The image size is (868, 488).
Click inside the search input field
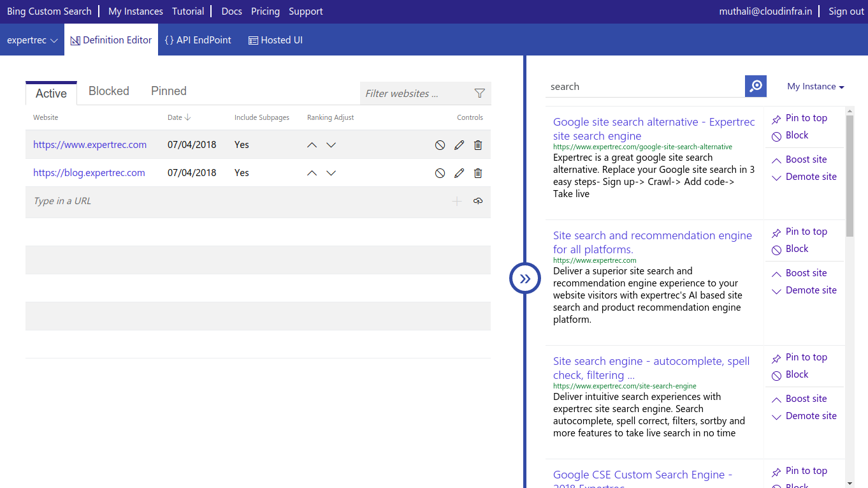tap(644, 86)
